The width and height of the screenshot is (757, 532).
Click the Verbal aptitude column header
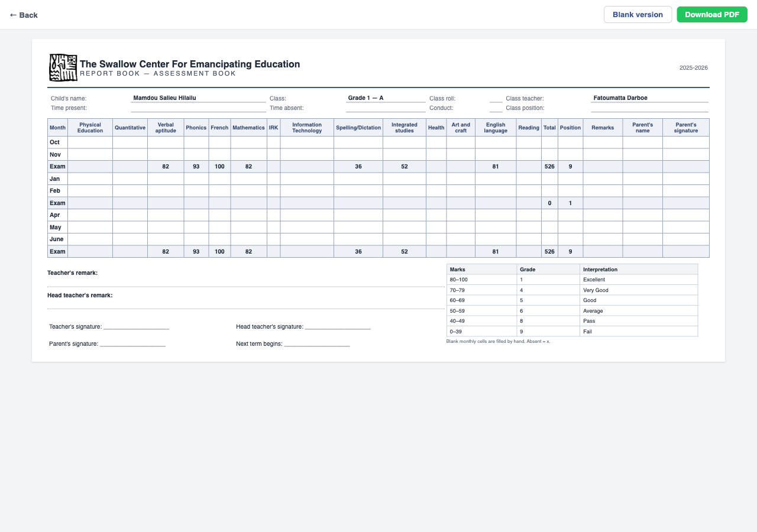point(166,128)
